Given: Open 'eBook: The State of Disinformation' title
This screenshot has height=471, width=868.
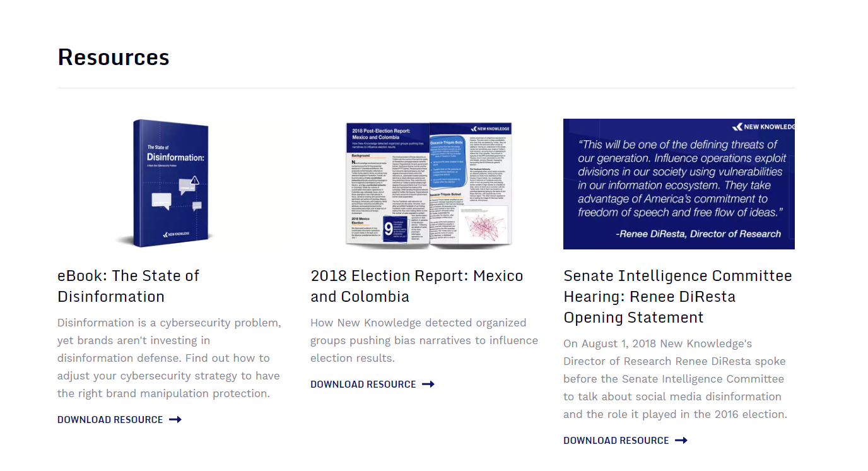Looking at the screenshot, I should (129, 286).
